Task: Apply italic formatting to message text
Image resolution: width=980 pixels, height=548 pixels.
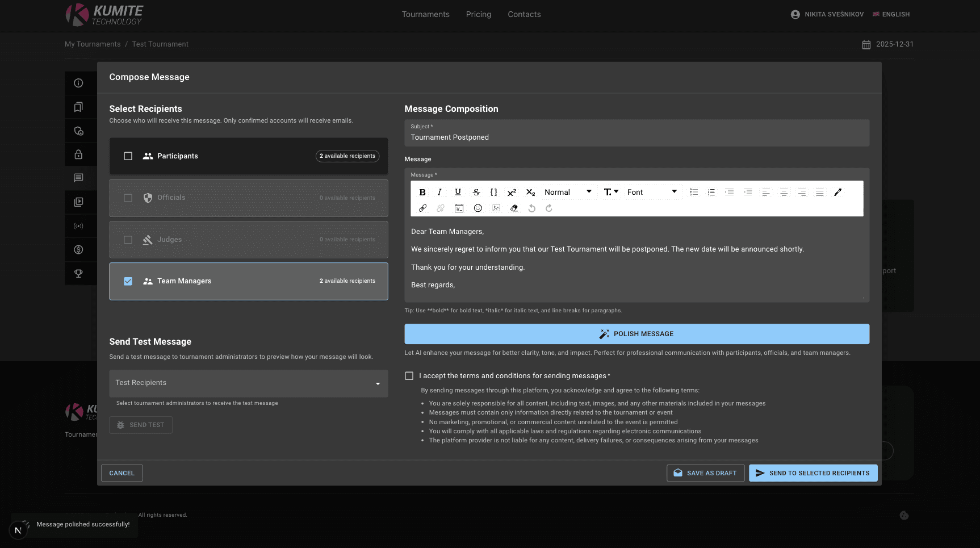Action: pos(439,193)
